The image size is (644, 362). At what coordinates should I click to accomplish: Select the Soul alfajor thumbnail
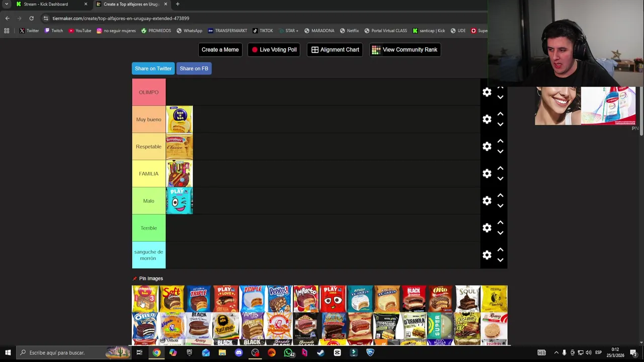point(467,299)
